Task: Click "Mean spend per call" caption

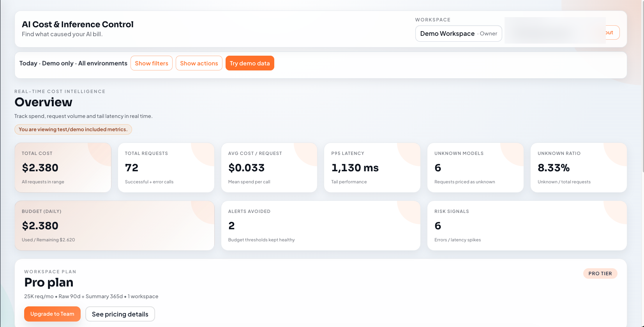Action: point(249,182)
